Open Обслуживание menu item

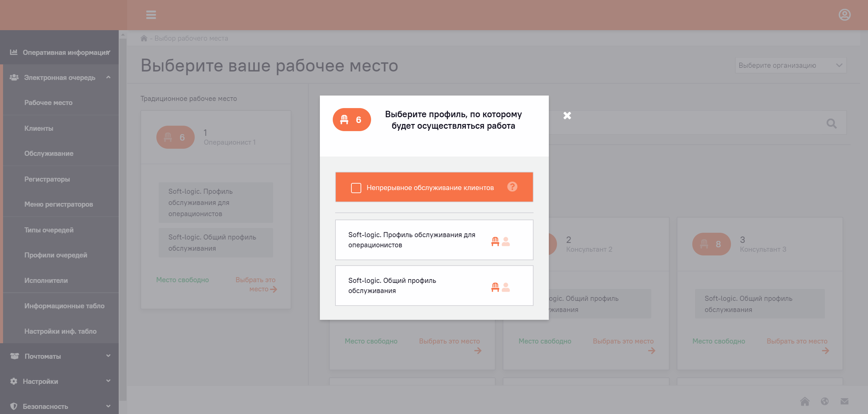49,153
